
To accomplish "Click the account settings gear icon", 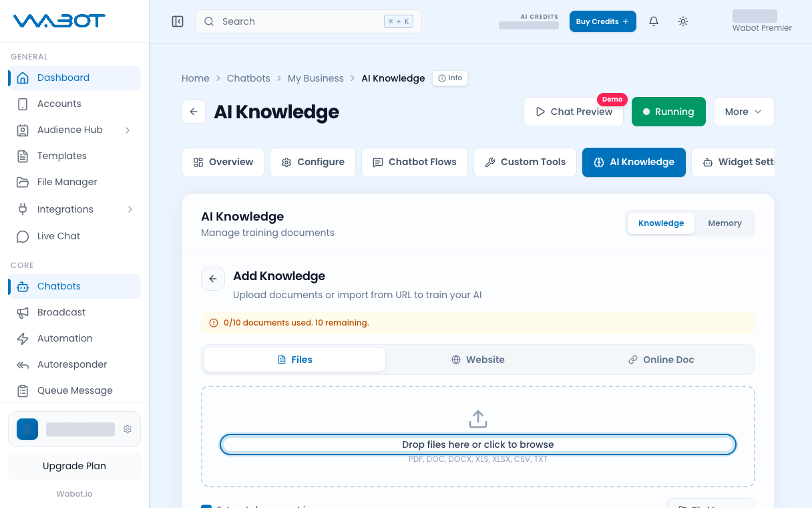I will [x=128, y=429].
